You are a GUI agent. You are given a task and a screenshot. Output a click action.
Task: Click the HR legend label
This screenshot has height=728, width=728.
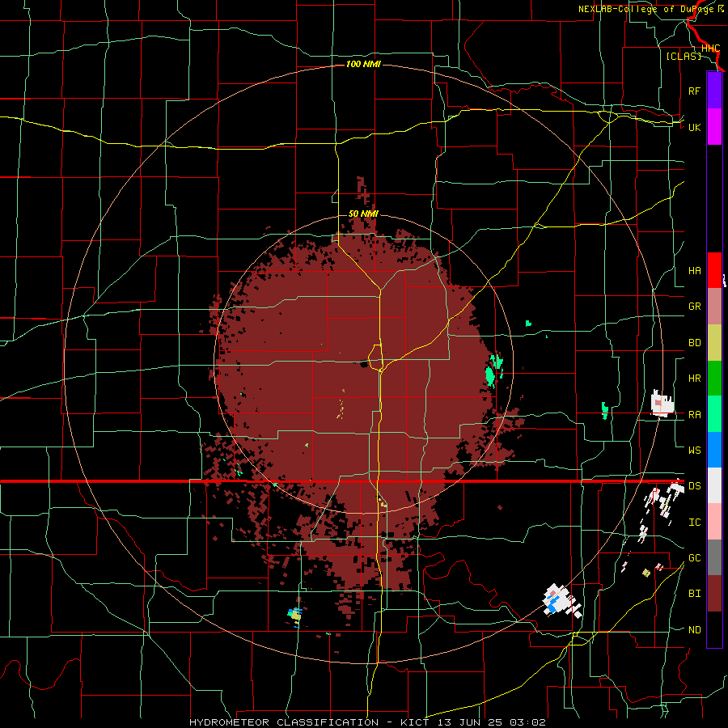pos(694,379)
